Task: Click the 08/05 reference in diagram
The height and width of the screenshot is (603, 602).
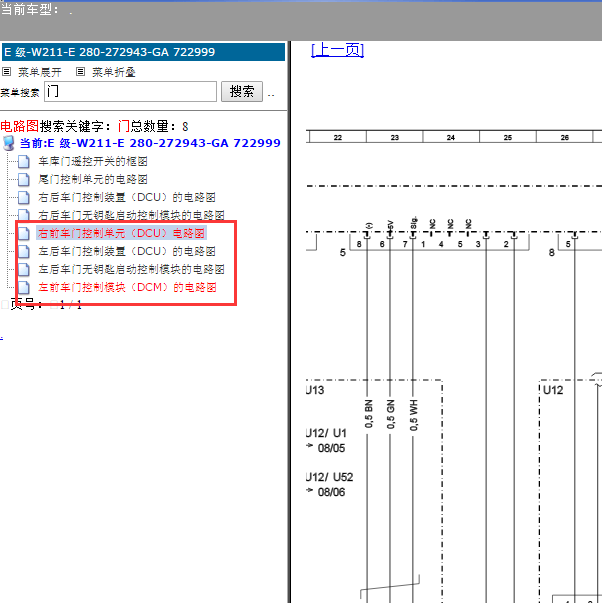Action: tap(331, 448)
